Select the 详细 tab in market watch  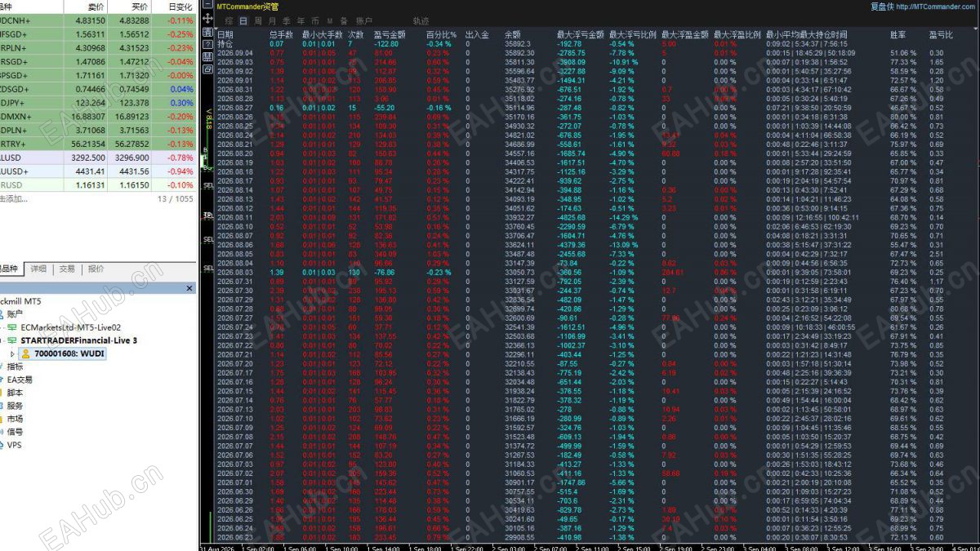(38, 269)
